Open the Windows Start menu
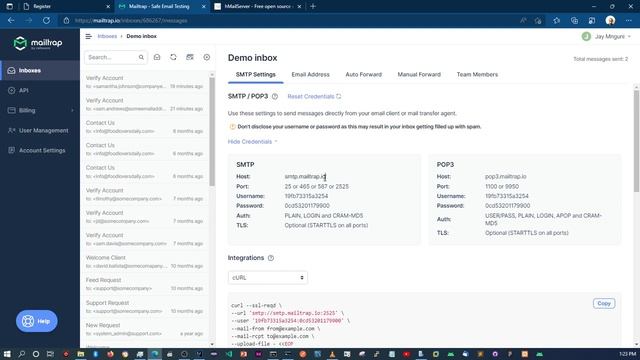This screenshot has height=360, width=640. [x=7, y=354]
